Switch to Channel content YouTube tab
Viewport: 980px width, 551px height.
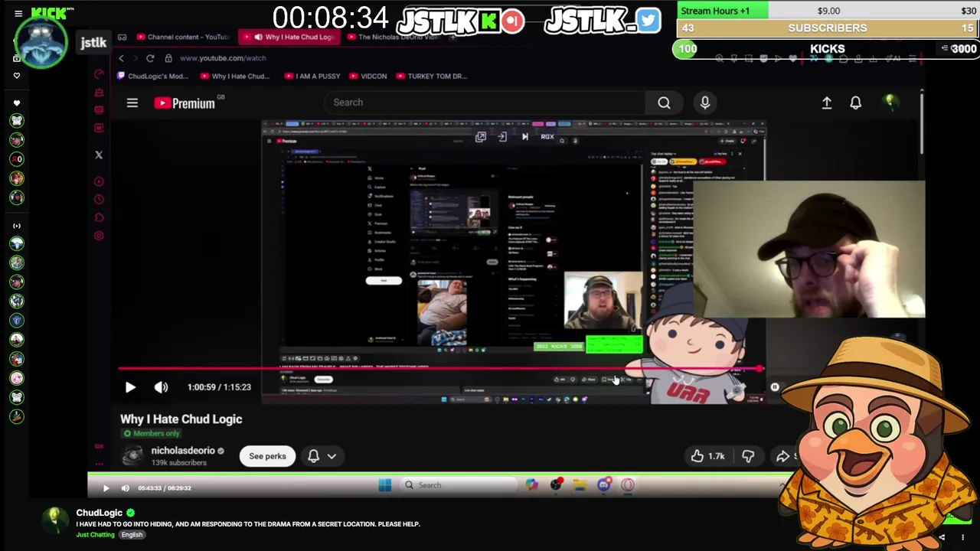point(182,37)
